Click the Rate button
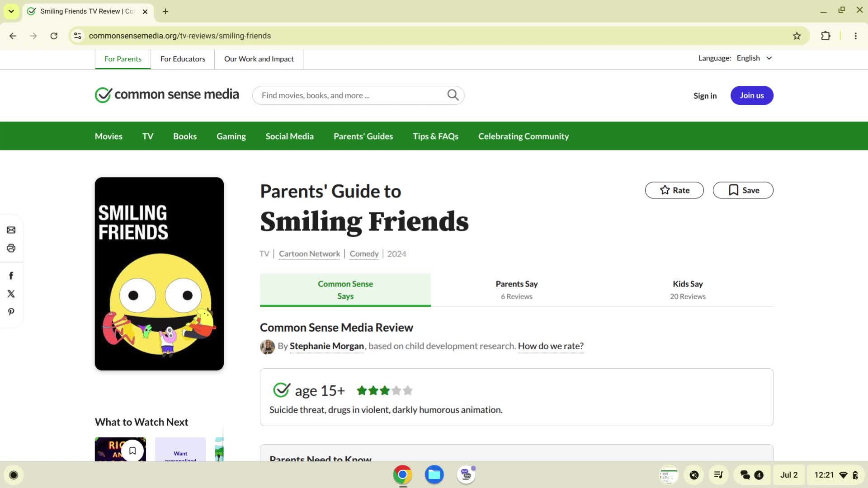The image size is (868, 488). coord(674,190)
